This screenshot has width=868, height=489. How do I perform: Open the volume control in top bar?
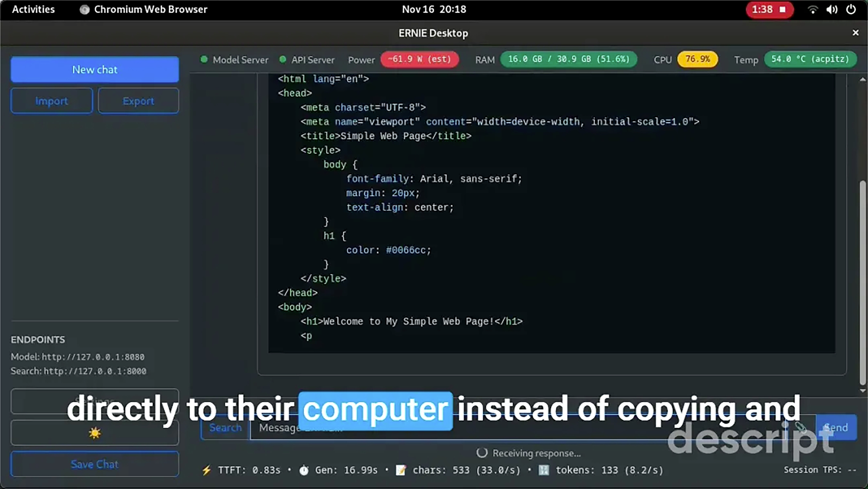[832, 9]
